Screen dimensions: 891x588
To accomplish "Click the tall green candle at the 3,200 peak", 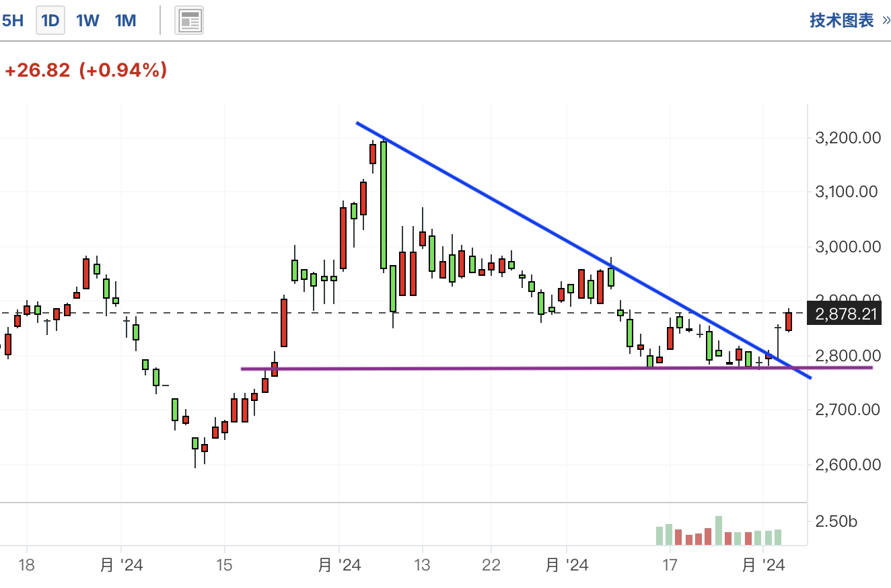I will (384, 205).
